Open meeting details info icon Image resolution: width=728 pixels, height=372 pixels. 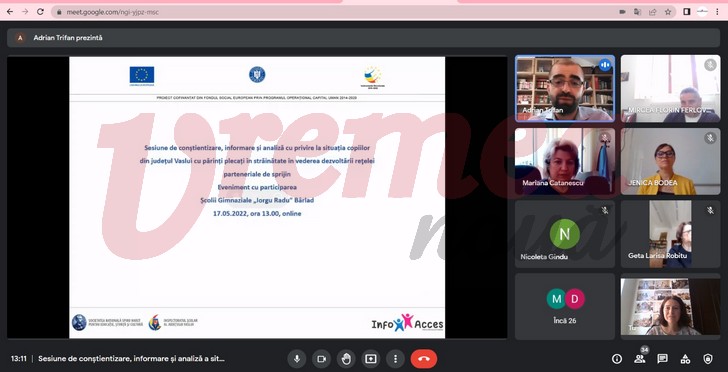pyautogui.click(x=617, y=359)
